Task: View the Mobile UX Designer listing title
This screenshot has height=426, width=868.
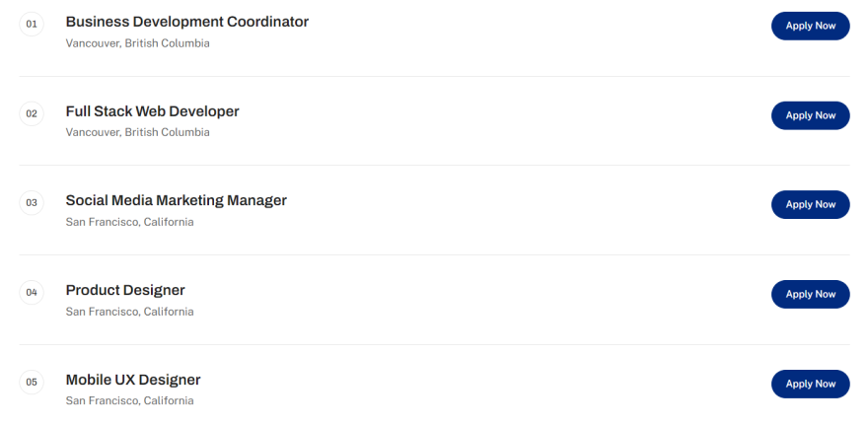Action: pos(133,380)
